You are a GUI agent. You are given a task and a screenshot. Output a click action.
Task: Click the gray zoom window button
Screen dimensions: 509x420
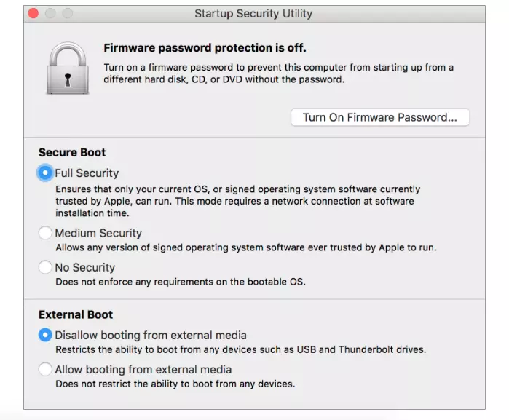(68, 13)
